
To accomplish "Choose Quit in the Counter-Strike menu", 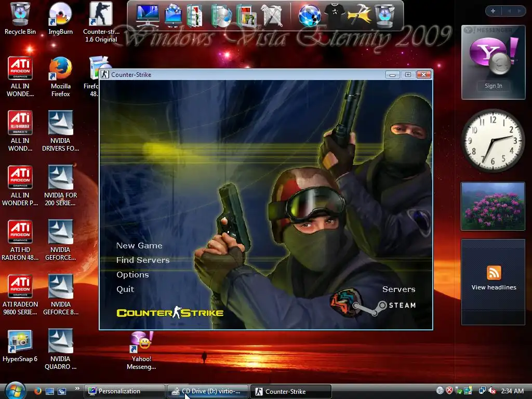I will tap(125, 289).
